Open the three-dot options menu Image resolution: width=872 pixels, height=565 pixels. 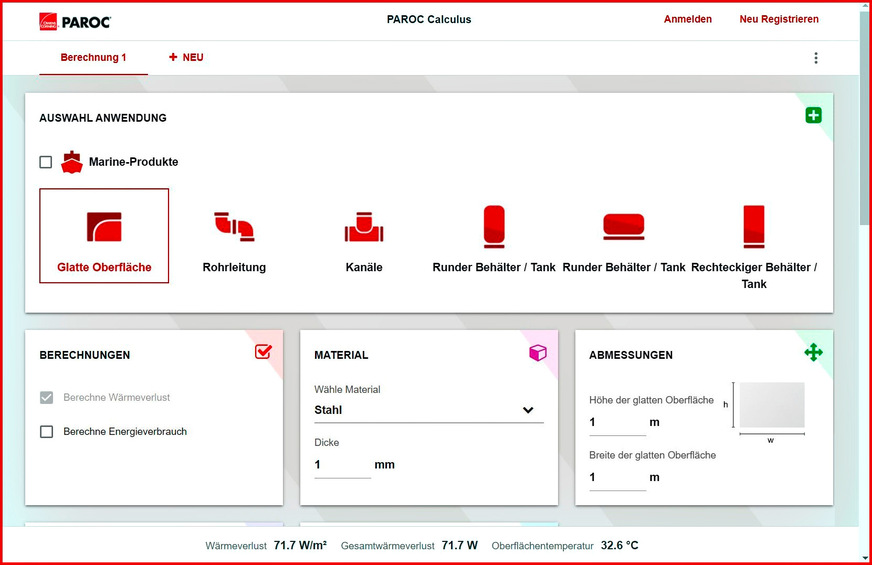[816, 58]
